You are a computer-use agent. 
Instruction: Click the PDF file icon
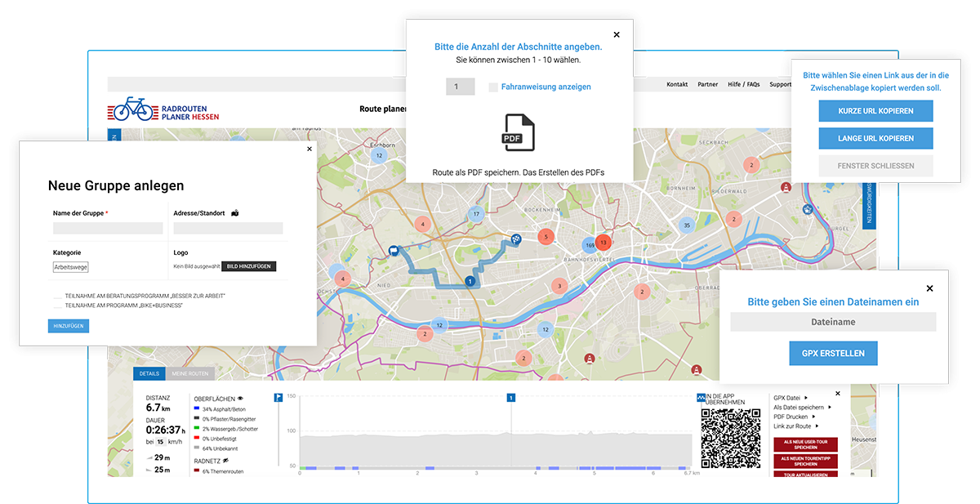(519, 132)
